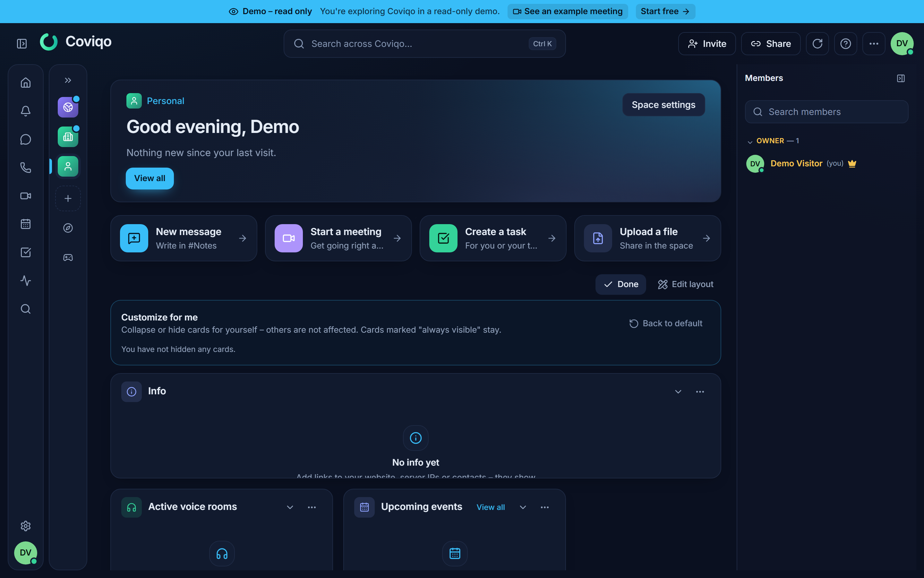Open the top bar more options menu
The width and height of the screenshot is (924, 578).
coord(874,44)
